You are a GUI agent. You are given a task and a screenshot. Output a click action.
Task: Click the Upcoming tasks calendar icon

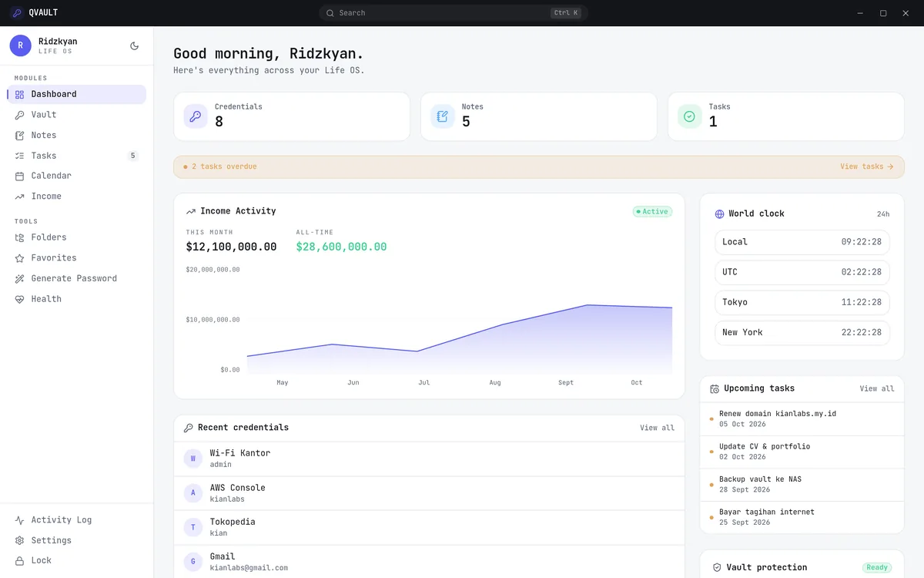[x=715, y=389]
